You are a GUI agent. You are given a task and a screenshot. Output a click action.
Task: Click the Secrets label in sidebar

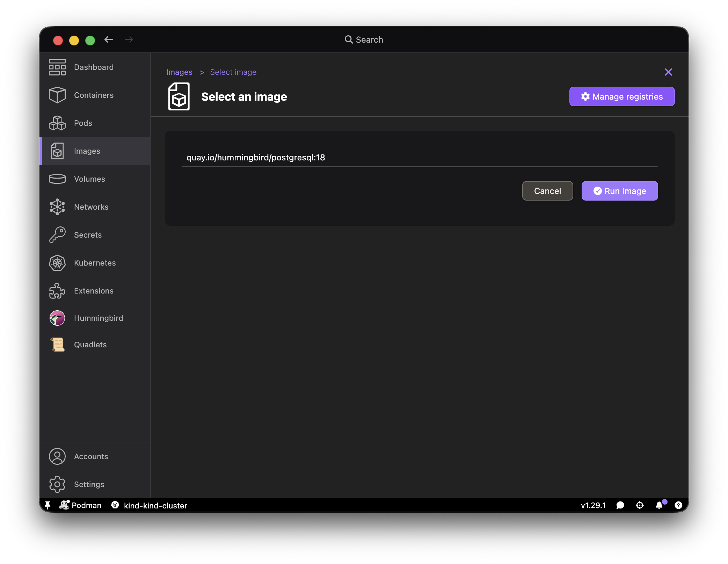pos(88,235)
